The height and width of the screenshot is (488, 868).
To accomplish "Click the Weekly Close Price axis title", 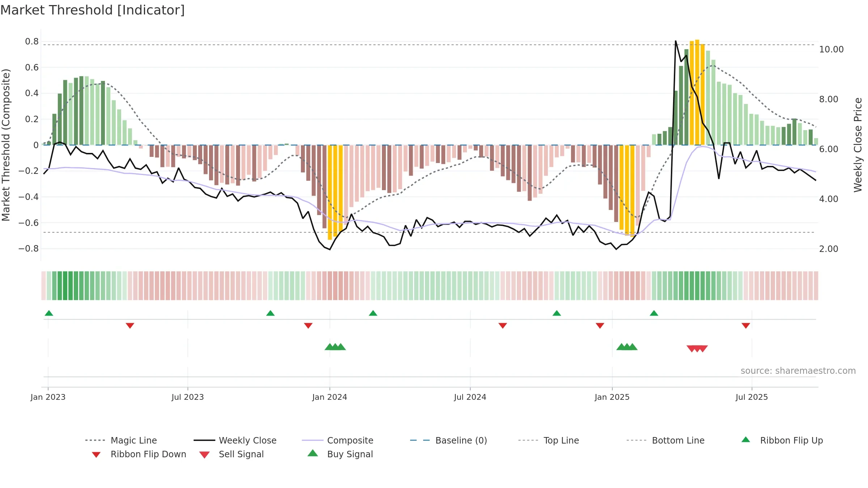I will (x=858, y=145).
